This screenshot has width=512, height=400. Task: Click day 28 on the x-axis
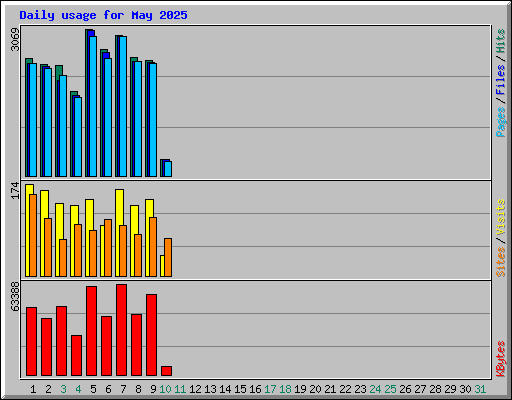click(435, 389)
